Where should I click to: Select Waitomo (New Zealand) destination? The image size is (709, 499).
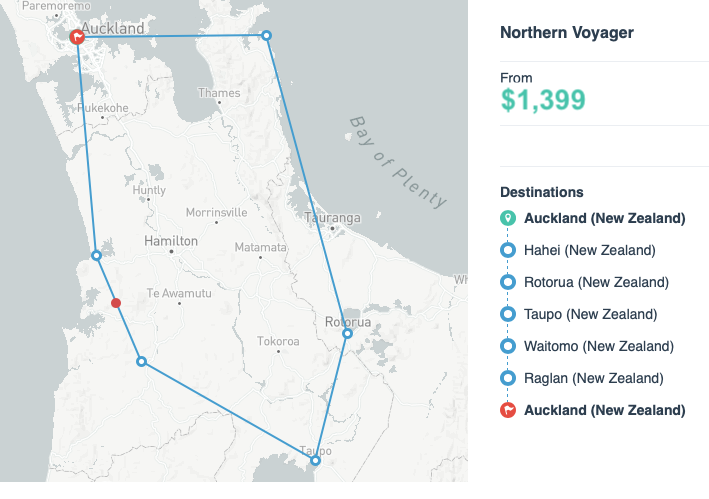599,346
